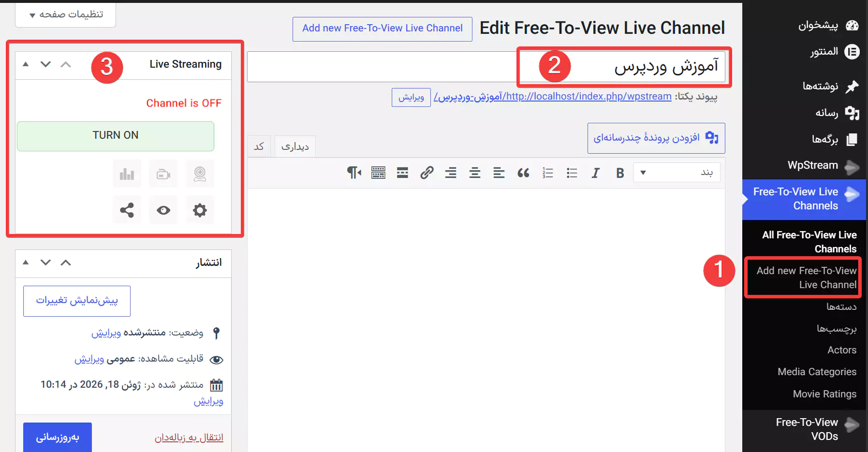Click the Bold formatting icon
The height and width of the screenshot is (452, 868).
(x=620, y=173)
